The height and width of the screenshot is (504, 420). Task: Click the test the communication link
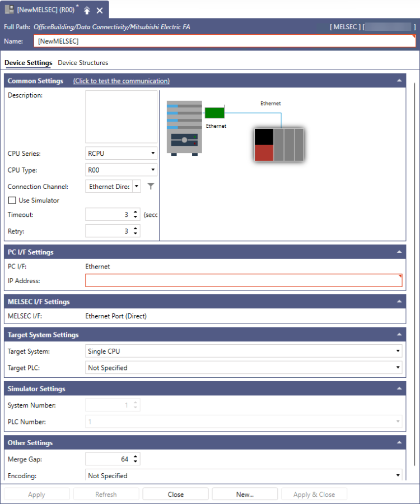pyautogui.click(x=122, y=81)
